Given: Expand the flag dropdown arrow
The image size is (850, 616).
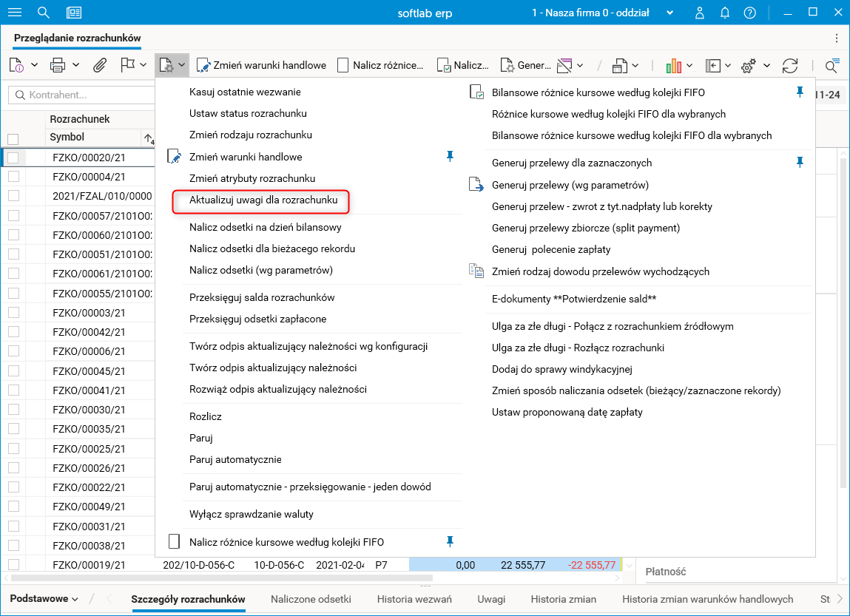Looking at the screenshot, I should pyautogui.click(x=143, y=65).
